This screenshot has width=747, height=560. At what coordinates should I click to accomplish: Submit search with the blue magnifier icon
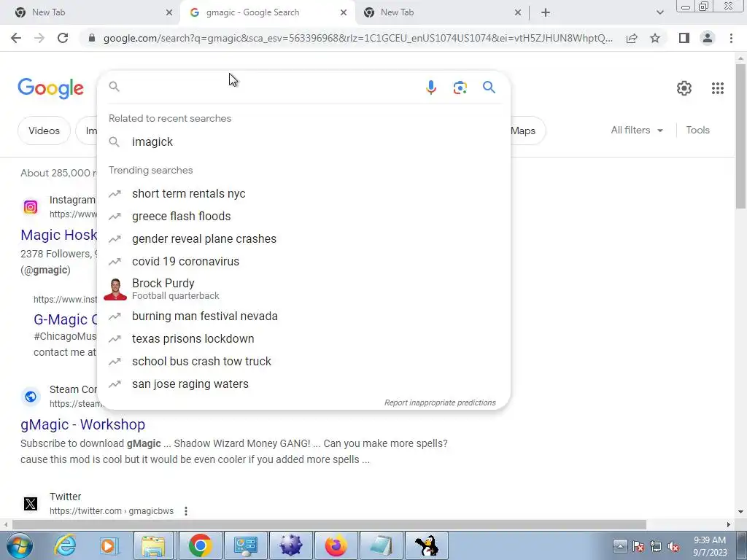click(489, 87)
